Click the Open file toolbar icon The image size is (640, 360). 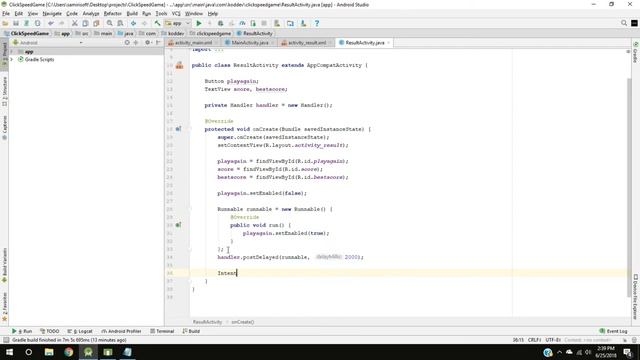click(6, 23)
